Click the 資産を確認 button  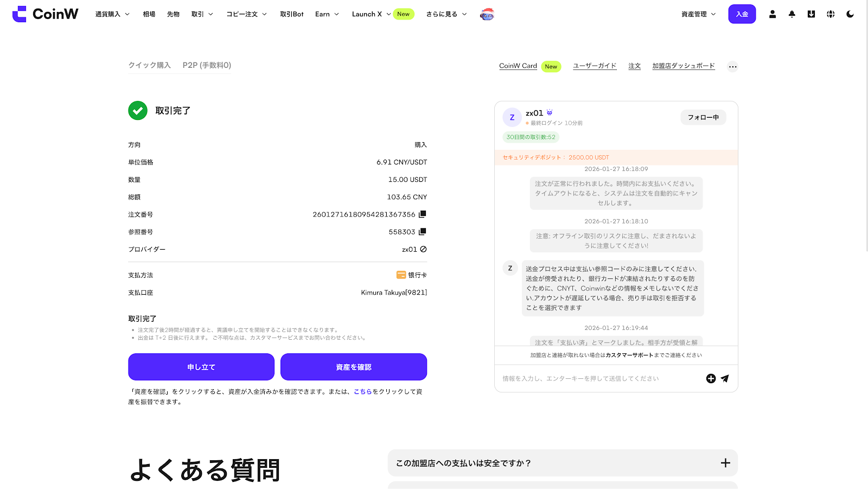click(x=354, y=367)
